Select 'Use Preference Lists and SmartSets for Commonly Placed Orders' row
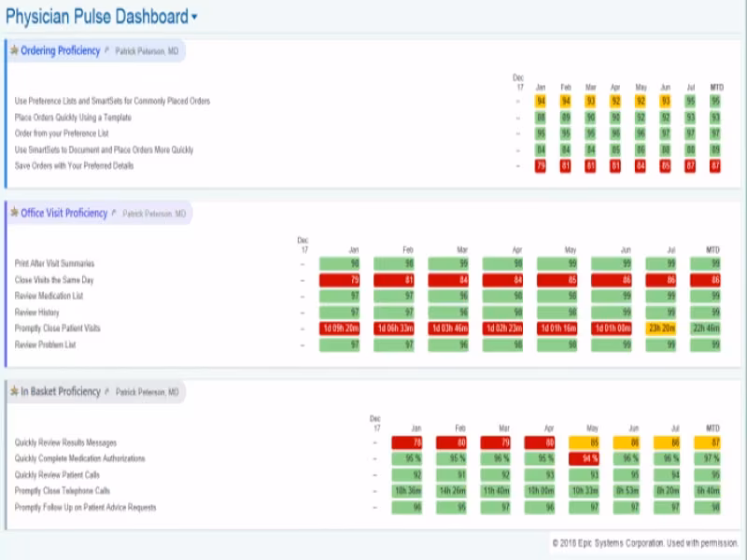The width and height of the screenshot is (747, 560). pos(112,101)
